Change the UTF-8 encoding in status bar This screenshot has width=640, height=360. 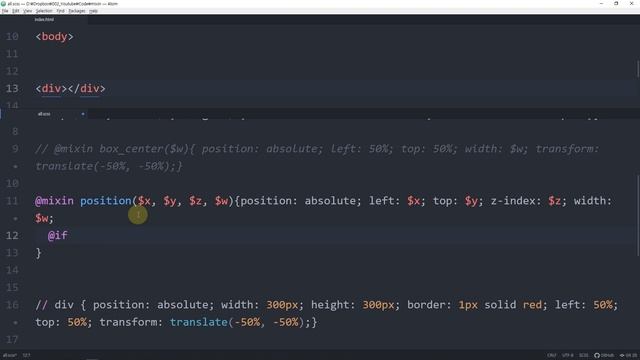pyautogui.click(x=568, y=355)
